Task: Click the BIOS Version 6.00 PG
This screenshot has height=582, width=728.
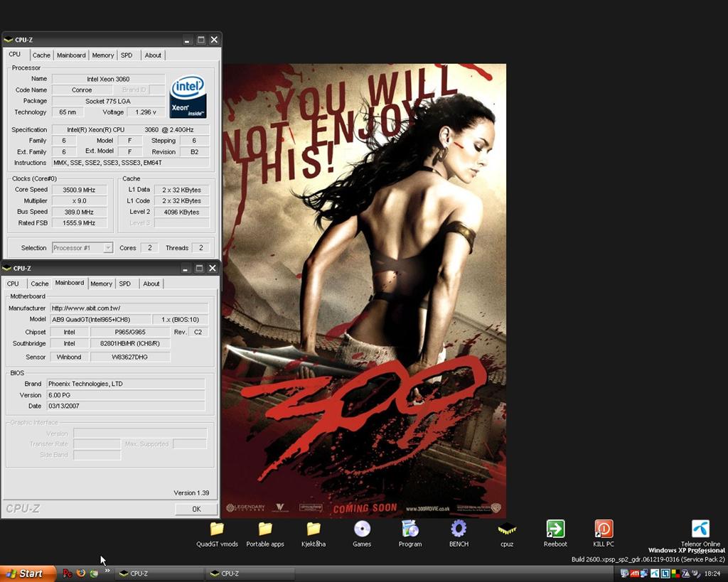Action: pos(126,395)
